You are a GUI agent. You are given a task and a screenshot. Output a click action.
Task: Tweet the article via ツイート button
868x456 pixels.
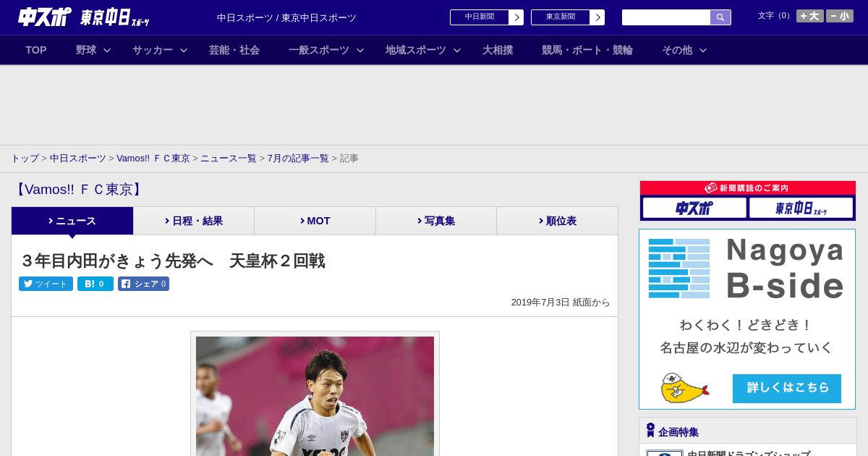[x=46, y=284]
